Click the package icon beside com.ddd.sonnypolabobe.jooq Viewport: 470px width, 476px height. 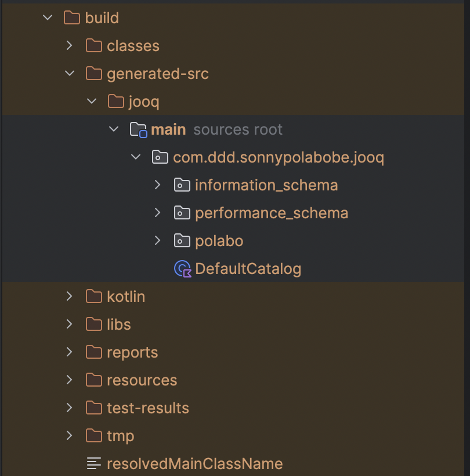pyautogui.click(x=160, y=157)
